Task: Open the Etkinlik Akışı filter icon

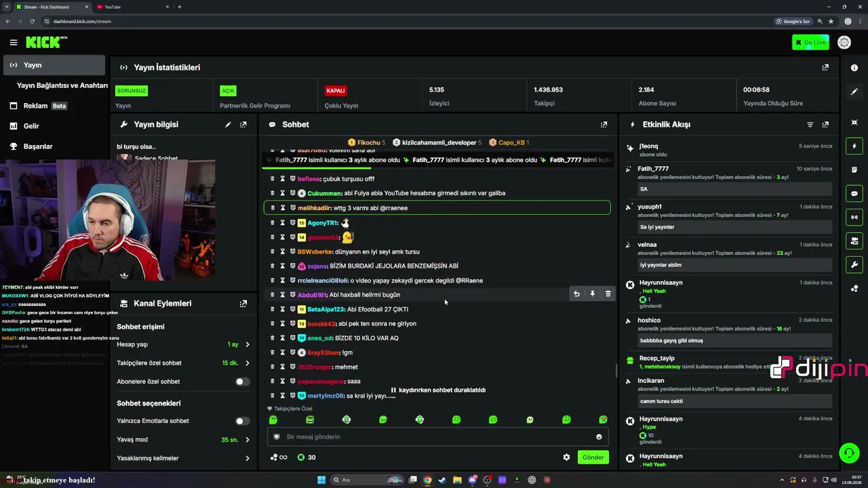Action: point(810,125)
